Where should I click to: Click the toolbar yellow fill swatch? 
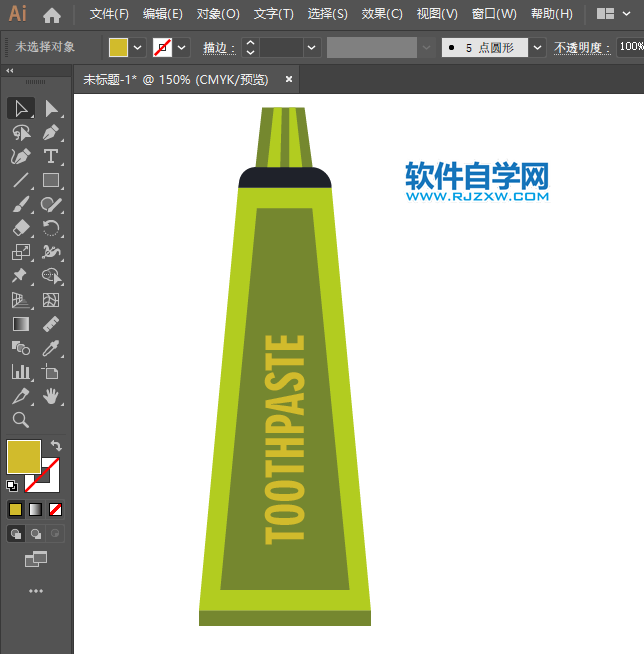point(24,457)
